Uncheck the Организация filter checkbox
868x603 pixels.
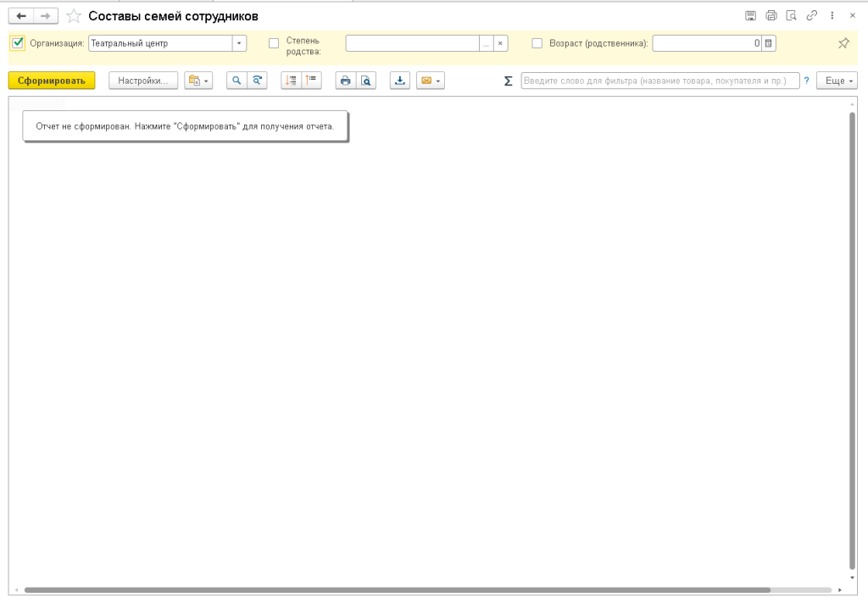pyautogui.click(x=18, y=42)
